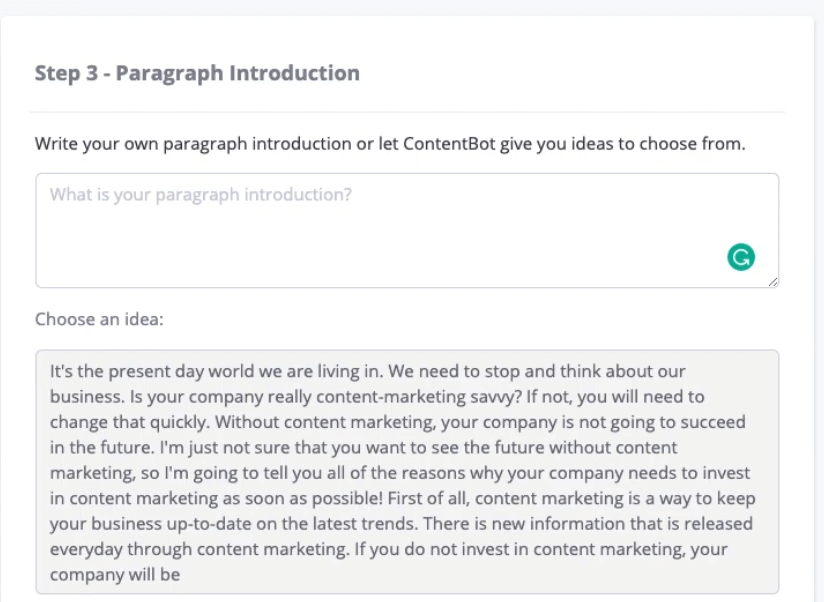The height and width of the screenshot is (602, 824).
Task: Click the idea line ending 'company will be'
Action: point(115,574)
